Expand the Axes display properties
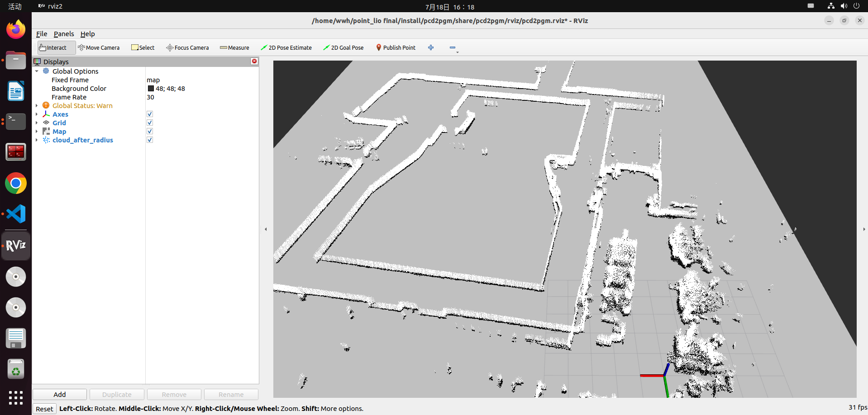868x415 pixels. [37, 114]
